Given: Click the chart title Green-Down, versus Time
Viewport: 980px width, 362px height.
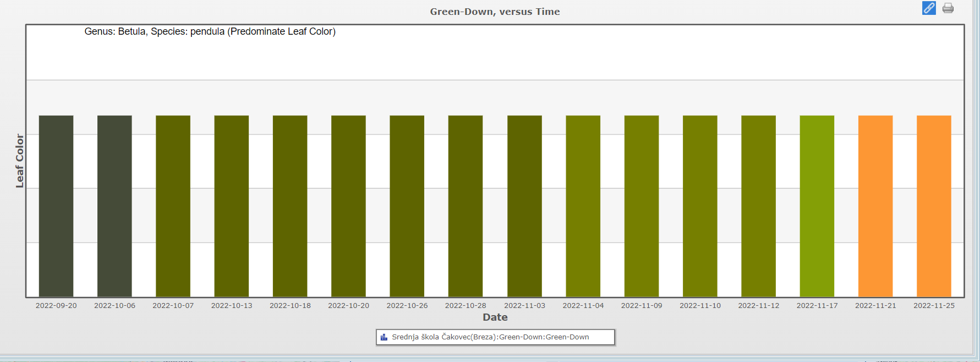Looking at the screenshot, I should pyautogui.click(x=495, y=12).
